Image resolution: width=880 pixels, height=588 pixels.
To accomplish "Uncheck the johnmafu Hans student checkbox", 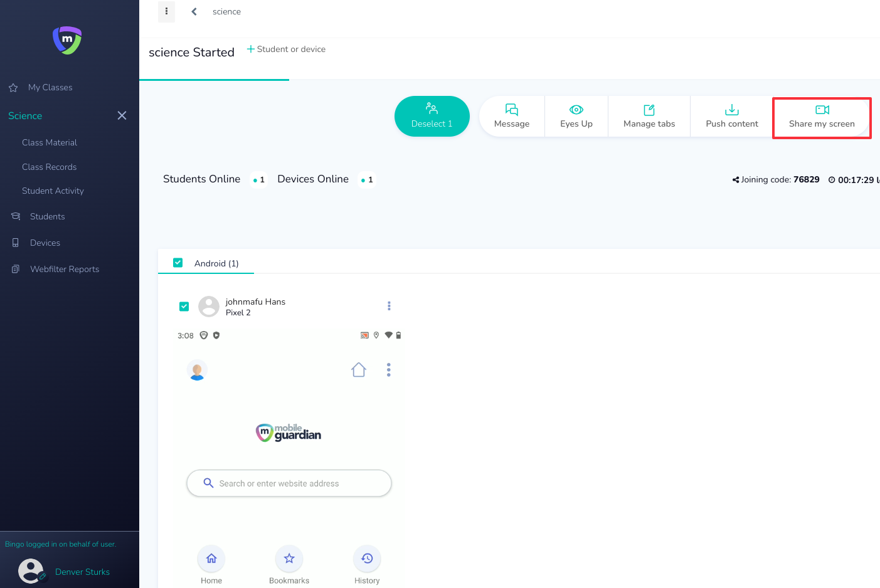I will (184, 307).
